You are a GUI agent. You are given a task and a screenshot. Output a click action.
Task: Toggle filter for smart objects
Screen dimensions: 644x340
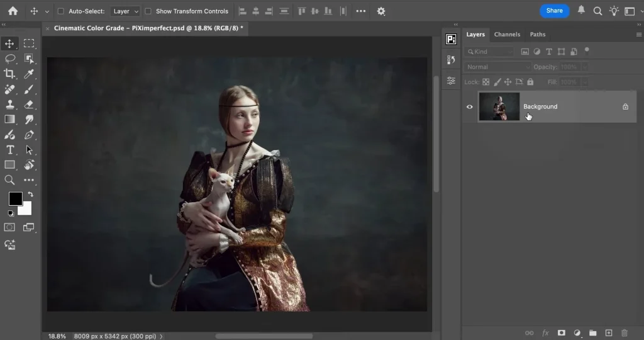tap(574, 52)
